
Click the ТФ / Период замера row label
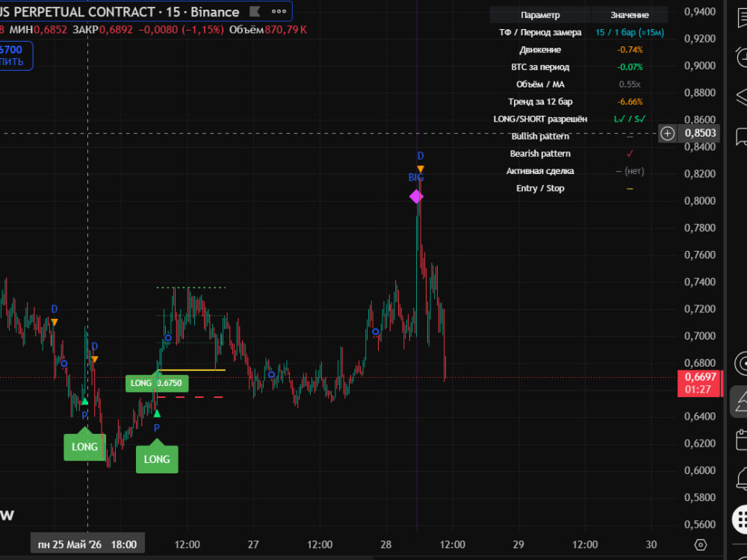coord(540,32)
